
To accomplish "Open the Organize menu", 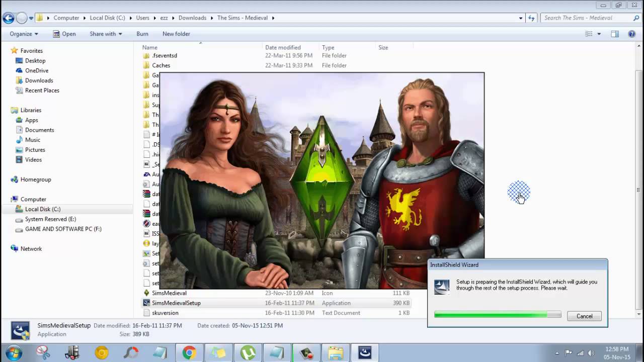I will click(24, 34).
